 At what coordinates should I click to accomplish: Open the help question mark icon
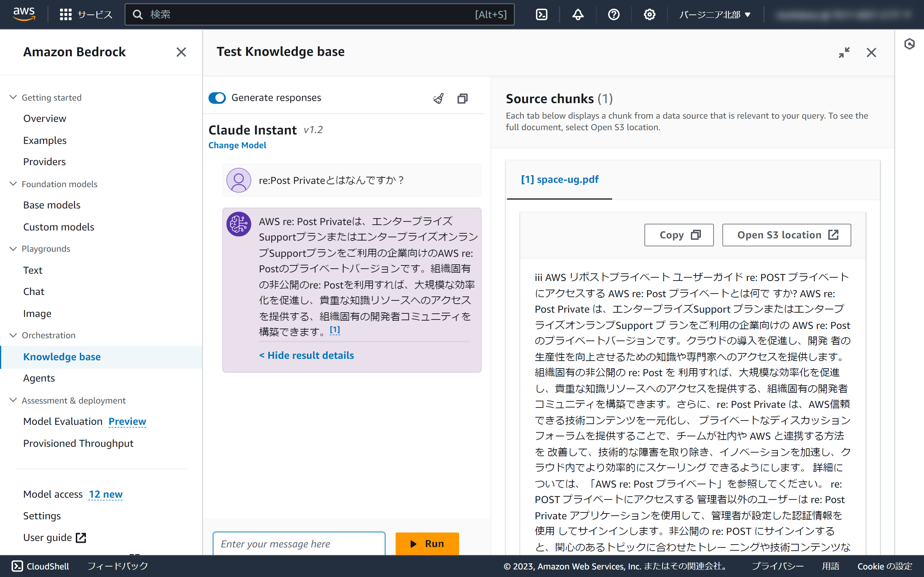(614, 14)
